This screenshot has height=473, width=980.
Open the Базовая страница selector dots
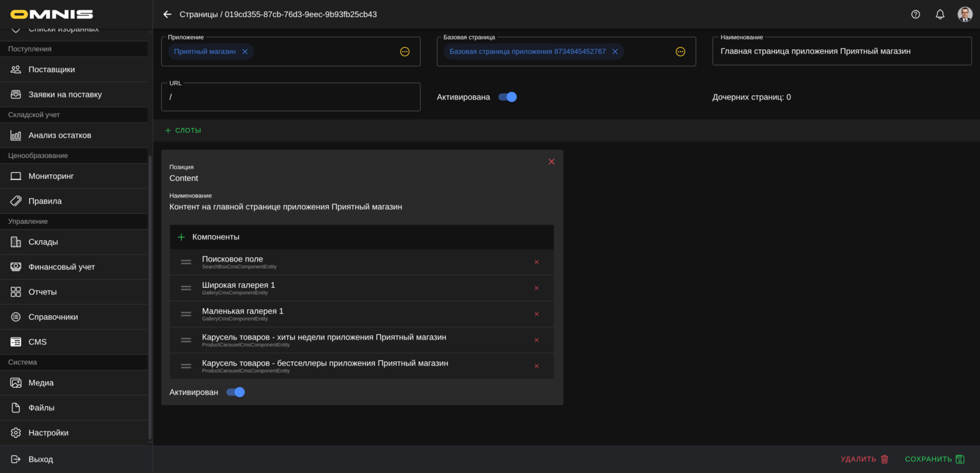coord(680,52)
